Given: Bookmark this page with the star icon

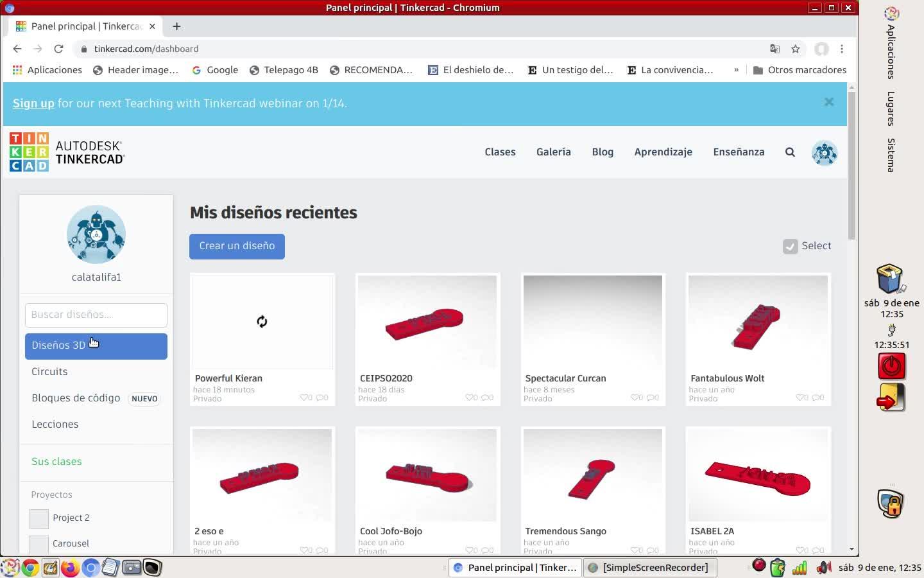Looking at the screenshot, I should [x=796, y=49].
